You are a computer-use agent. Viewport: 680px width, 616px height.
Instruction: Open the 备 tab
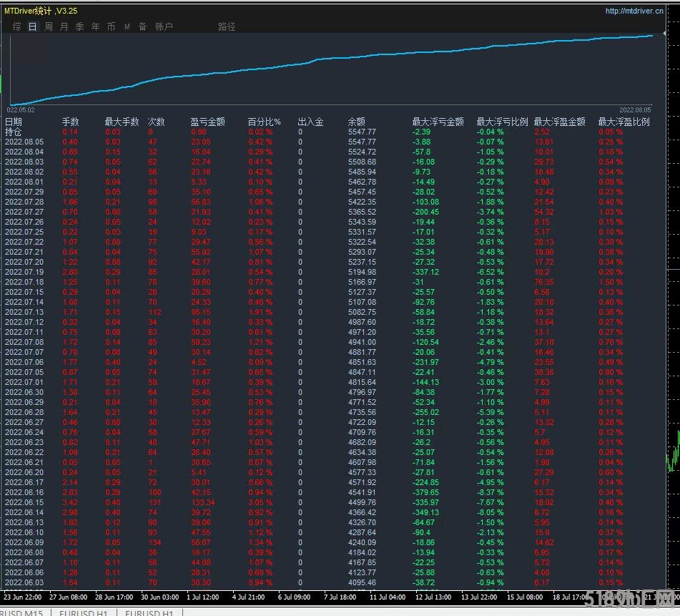142,26
